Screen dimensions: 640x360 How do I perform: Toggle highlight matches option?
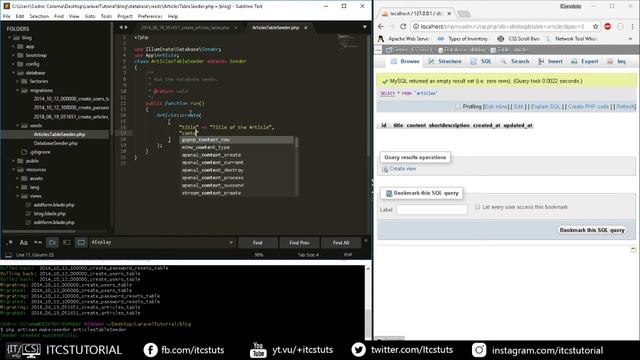(x=81, y=242)
